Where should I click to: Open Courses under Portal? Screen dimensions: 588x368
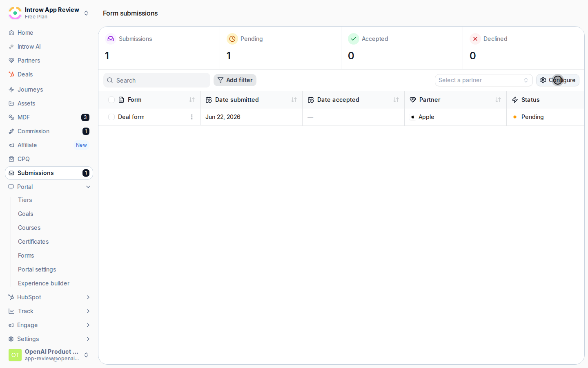pyautogui.click(x=29, y=228)
